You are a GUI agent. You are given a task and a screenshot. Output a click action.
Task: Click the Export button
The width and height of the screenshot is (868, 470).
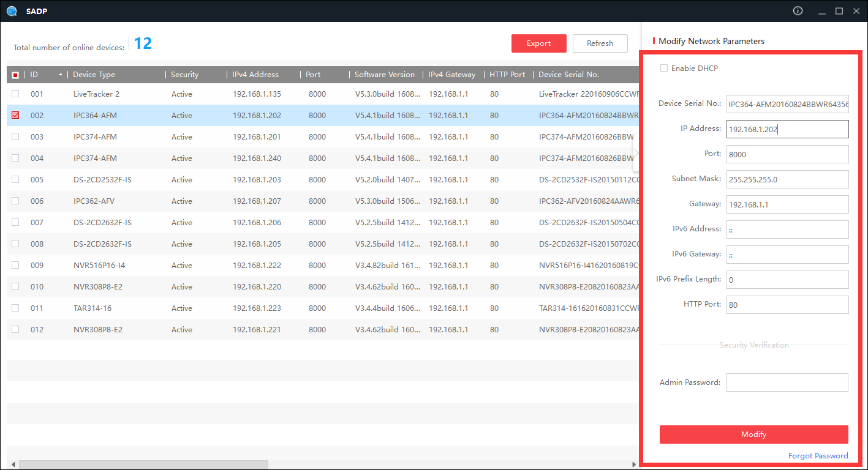tap(539, 43)
